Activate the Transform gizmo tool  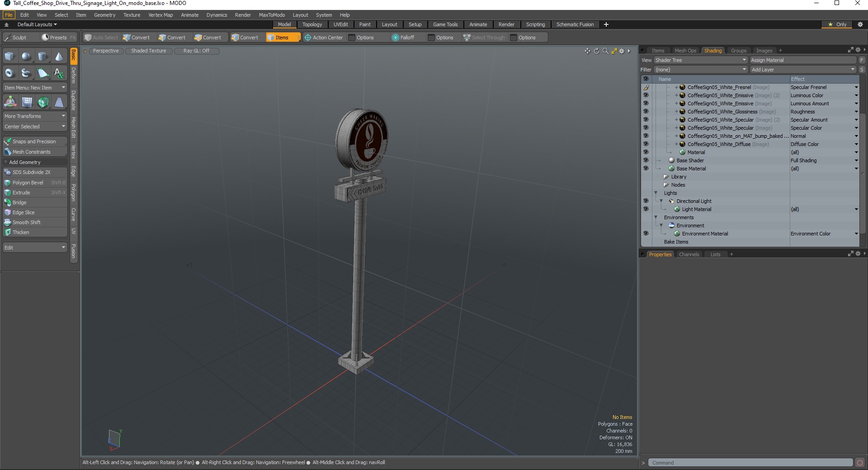pos(10,103)
